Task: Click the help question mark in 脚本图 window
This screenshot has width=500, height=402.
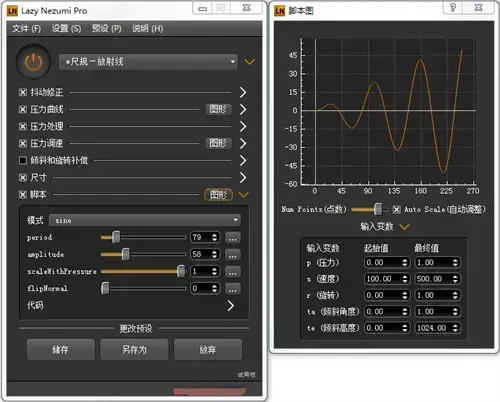Action: (453, 8)
